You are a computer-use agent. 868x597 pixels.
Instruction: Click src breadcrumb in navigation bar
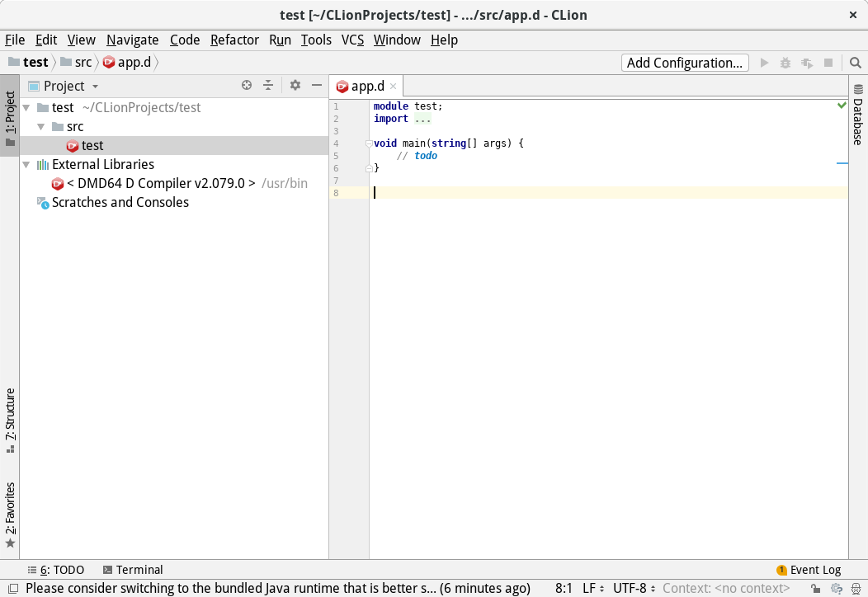[x=77, y=62]
